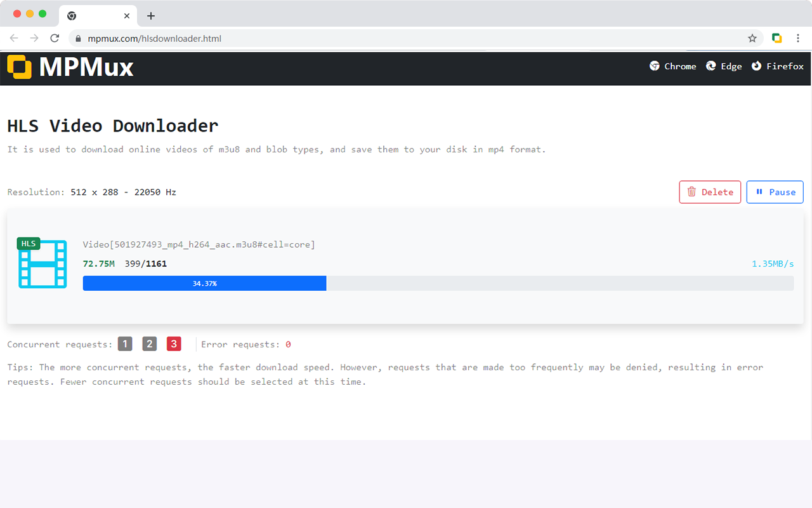Click the trash icon in Delete button
Viewport: 812px width, 508px height.
[691, 192]
